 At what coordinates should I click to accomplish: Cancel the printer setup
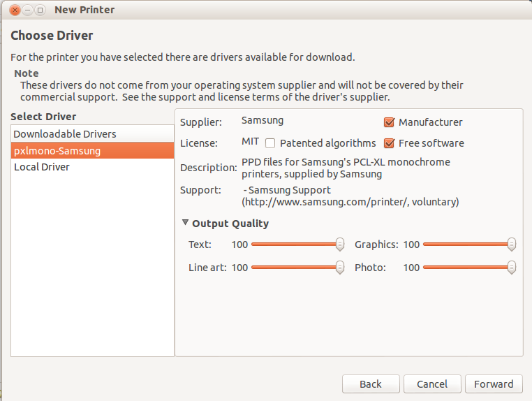[432, 384]
